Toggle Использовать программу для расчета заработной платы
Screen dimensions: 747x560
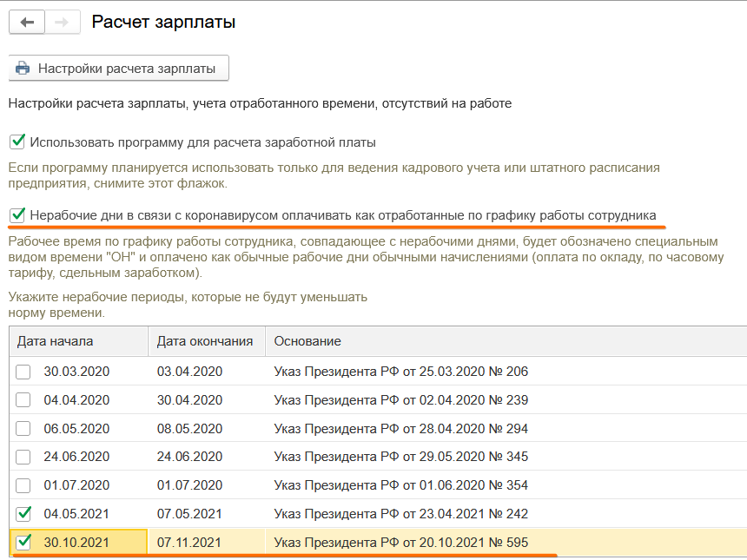pyautogui.click(x=17, y=142)
